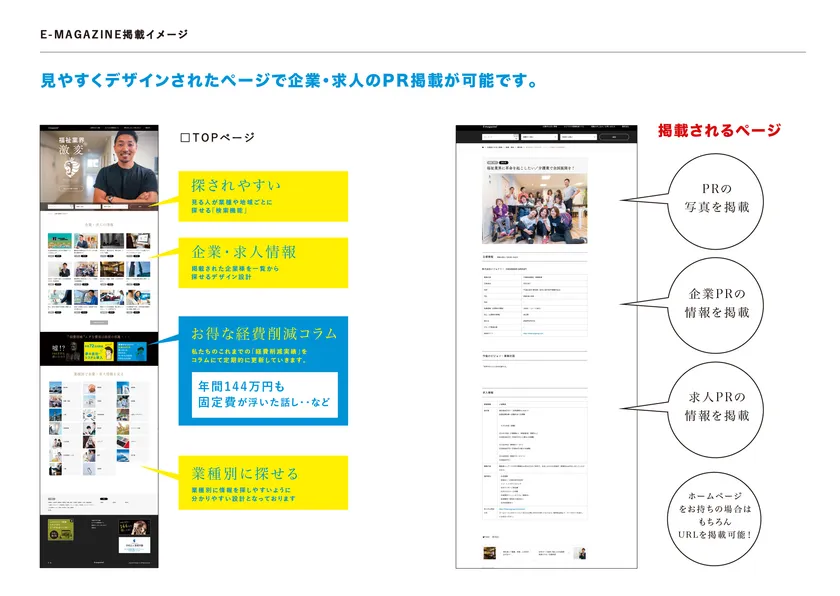Viewport: 840px width, 596px height.
Task: Click the gray 'more' button below company grid
Action: 99,322
